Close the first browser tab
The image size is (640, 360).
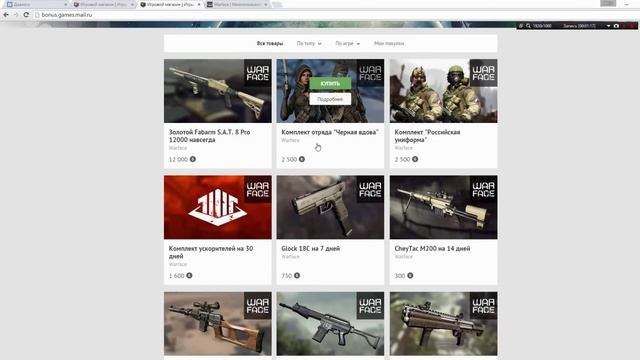[x=66, y=4]
